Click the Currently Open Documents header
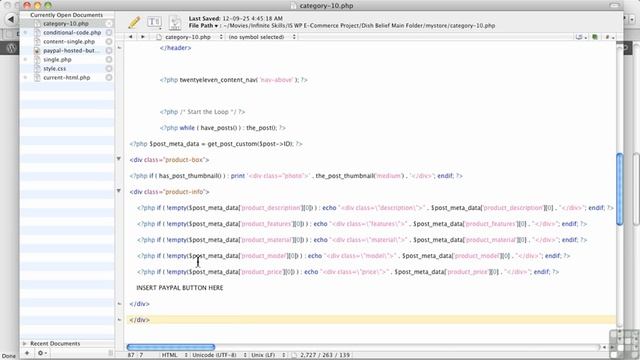The image size is (640, 360). 67,15
